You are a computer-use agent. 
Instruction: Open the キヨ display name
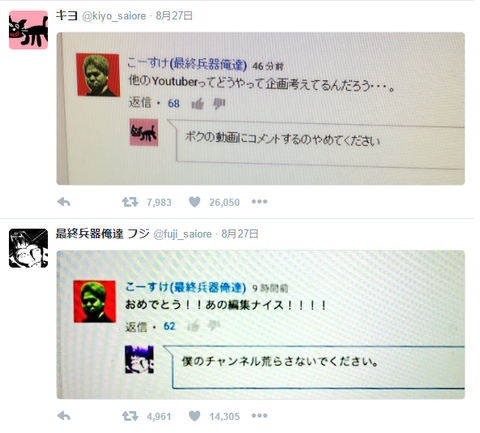(x=67, y=15)
